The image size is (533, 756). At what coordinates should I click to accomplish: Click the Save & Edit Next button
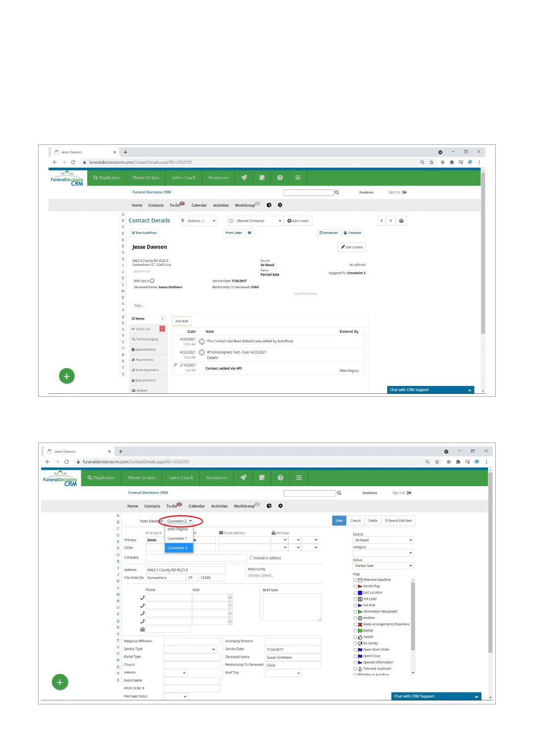pos(399,520)
